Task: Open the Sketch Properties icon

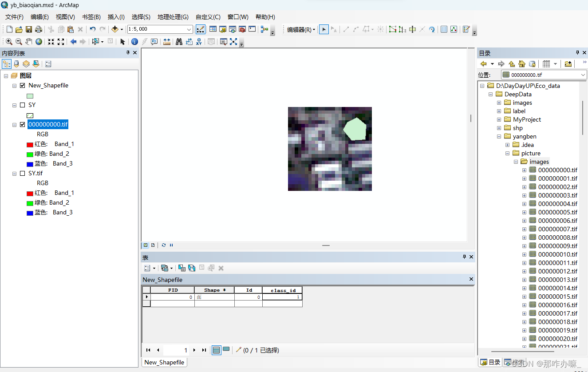Action: [454, 29]
